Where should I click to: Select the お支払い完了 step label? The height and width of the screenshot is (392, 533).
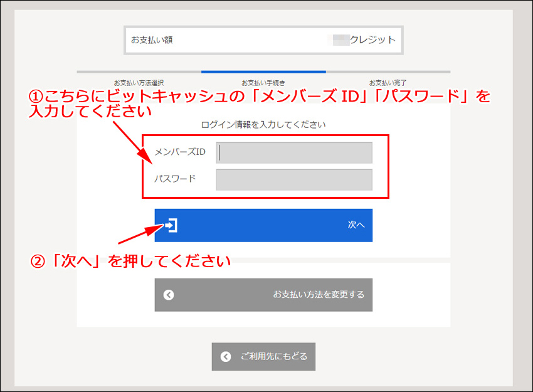pos(388,83)
